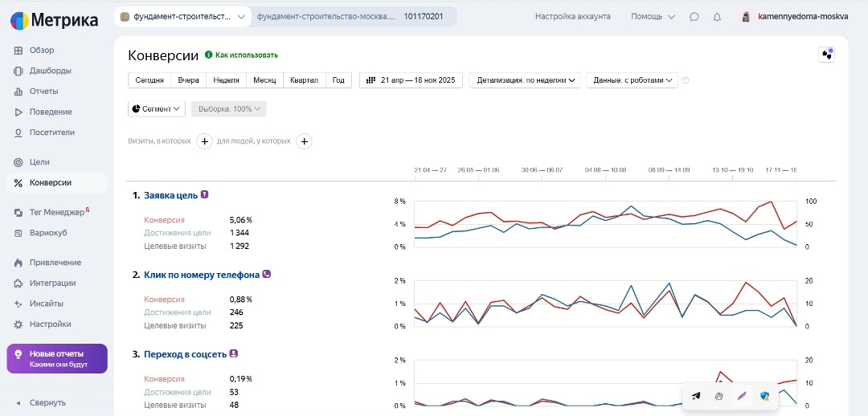Open 'Дашборды' in the left sidebar
868x416 pixels.
click(50, 71)
